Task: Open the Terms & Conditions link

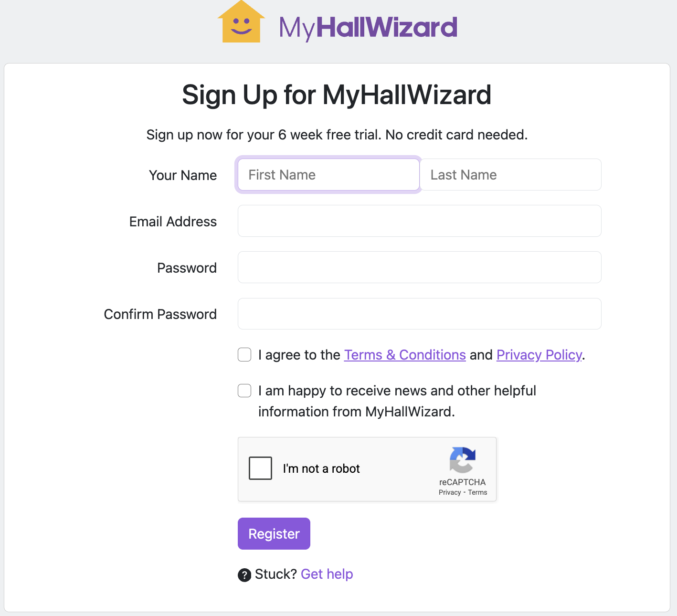Action: click(405, 355)
